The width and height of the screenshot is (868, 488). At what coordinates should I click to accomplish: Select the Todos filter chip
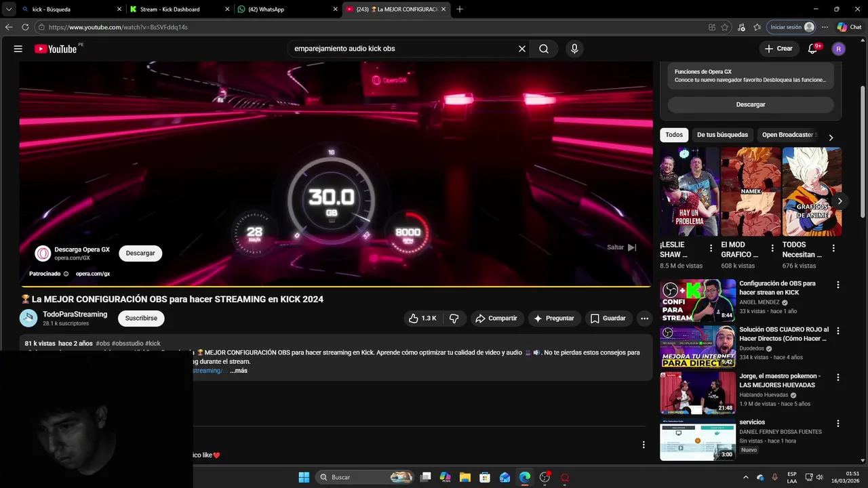[674, 135]
